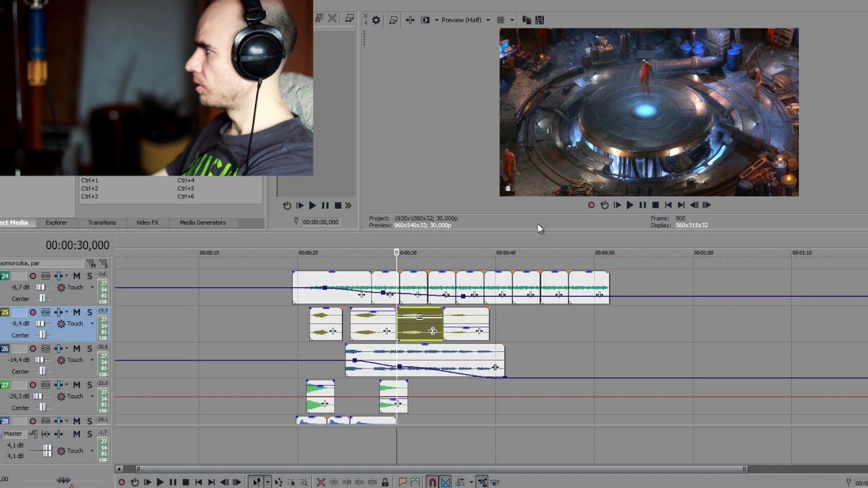This screenshot has width=868, height=488.
Task: Toggle the Overlays grid in preview
Action: coord(500,20)
